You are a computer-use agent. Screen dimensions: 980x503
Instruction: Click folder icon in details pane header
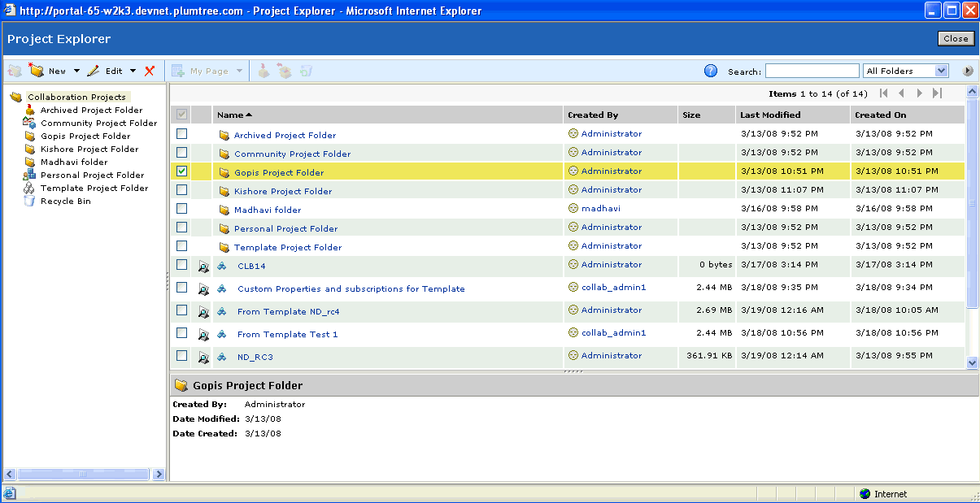click(181, 385)
